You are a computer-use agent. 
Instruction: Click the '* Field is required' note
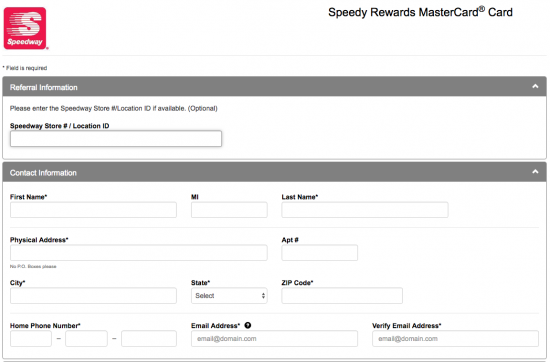pos(25,68)
